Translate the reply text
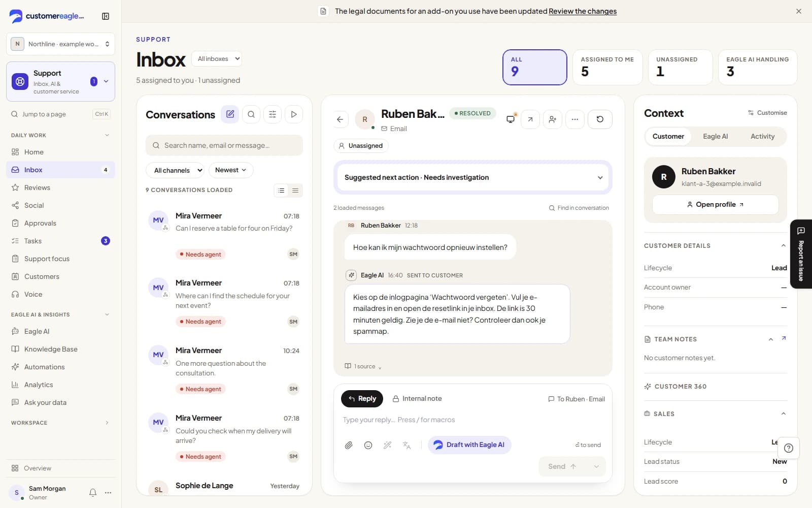This screenshot has width=812, height=508. point(407,445)
